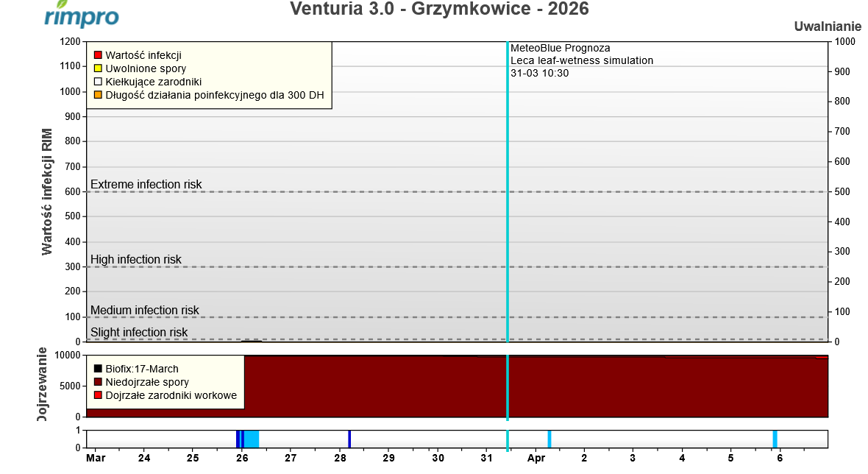Screen dimensions: 868x474
Task: Click the High infection risk threshold label
Action: pyautogui.click(x=135, y=259)
